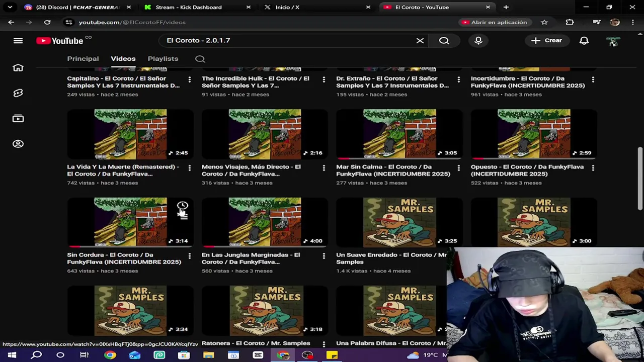View site information icon beside URL

coord(69,22)
